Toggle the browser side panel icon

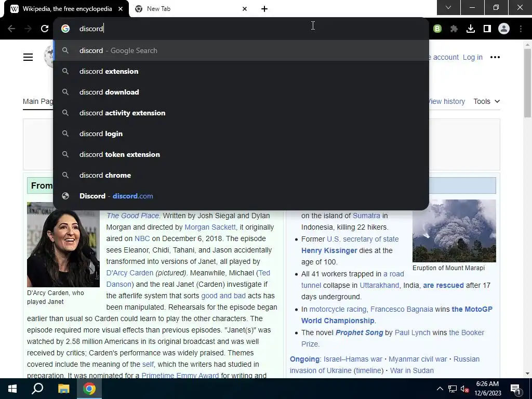click(x=487, y=29)
